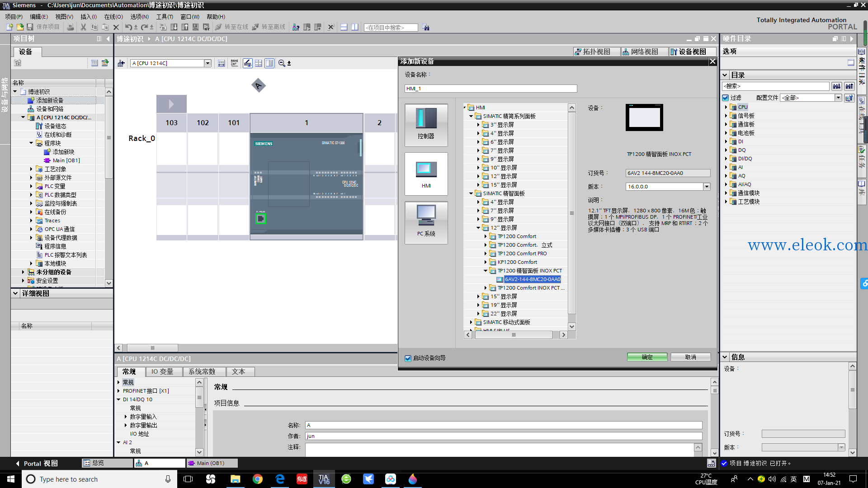This screenshot has height=488, width=868.
Task: Start simulation from the main toolbar
Action: [196, 27]
